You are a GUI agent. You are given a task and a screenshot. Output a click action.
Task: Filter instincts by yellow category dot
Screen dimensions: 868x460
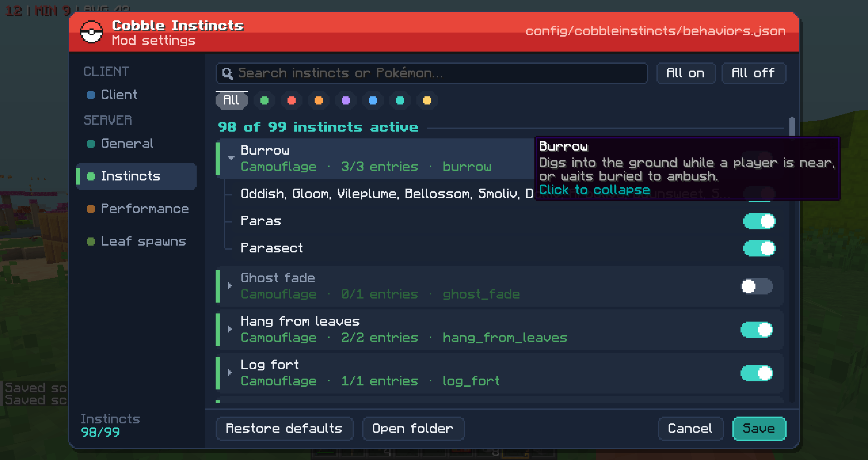pos(427,100)
